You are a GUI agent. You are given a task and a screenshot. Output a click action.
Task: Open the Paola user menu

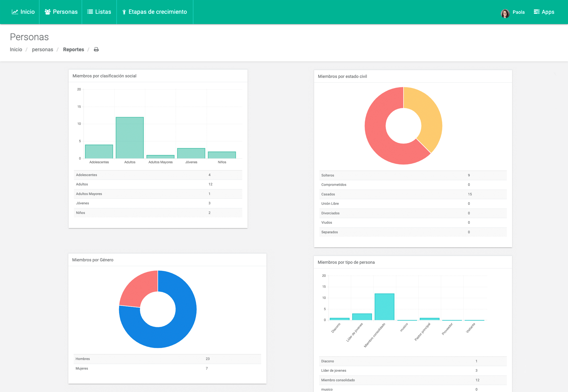click(x=518, y=12)
